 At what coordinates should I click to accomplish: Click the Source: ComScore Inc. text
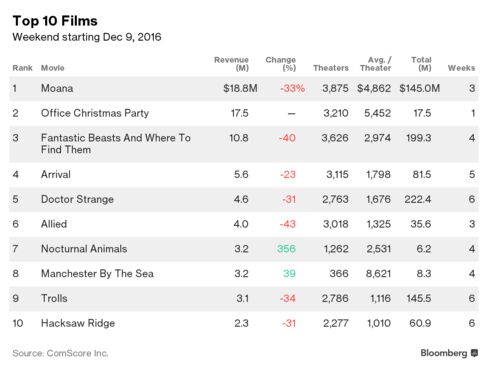tap(60, 353)
